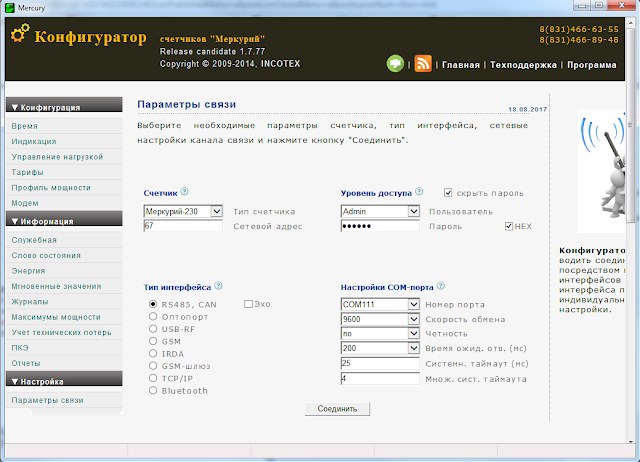Open Программа in the top menu
This screenshot has width=640, height=462.
coord(592,65)
